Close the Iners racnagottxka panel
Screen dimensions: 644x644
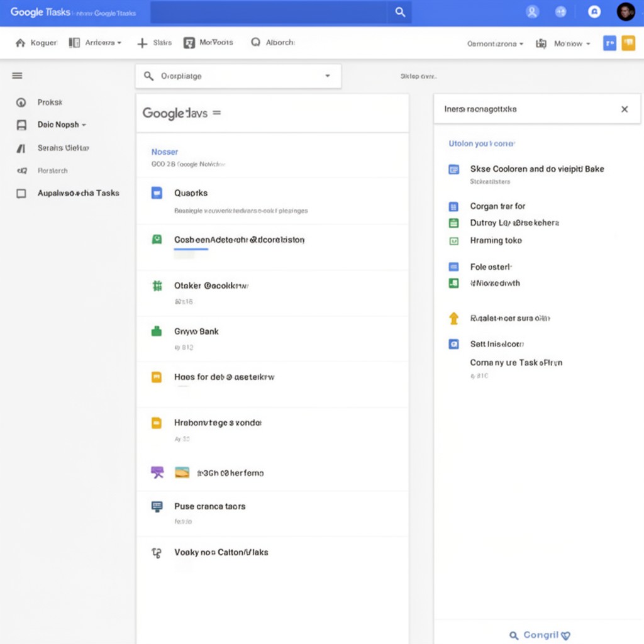(x=625, y=109)
